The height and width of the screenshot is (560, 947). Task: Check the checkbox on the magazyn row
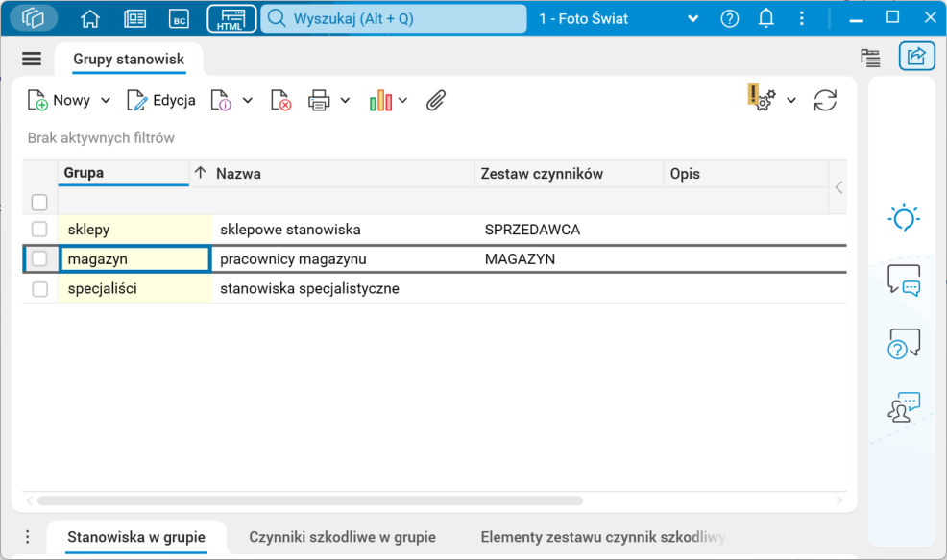click(x=39, y=258)
